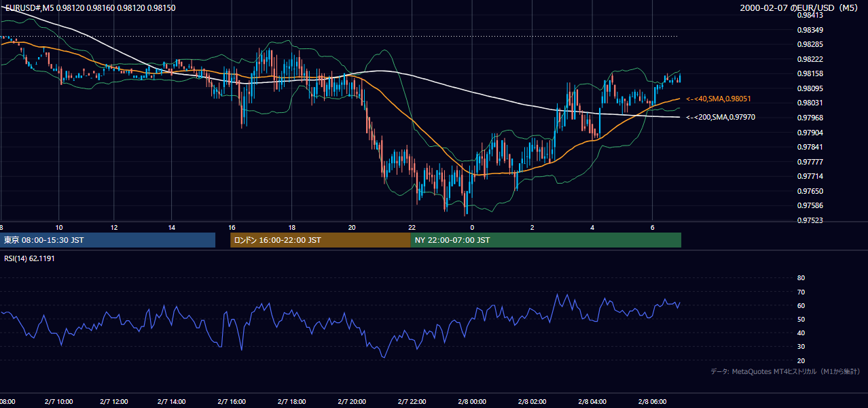Click the RSI scale value 70
The image size is (868, 408).
click(801, 292)
